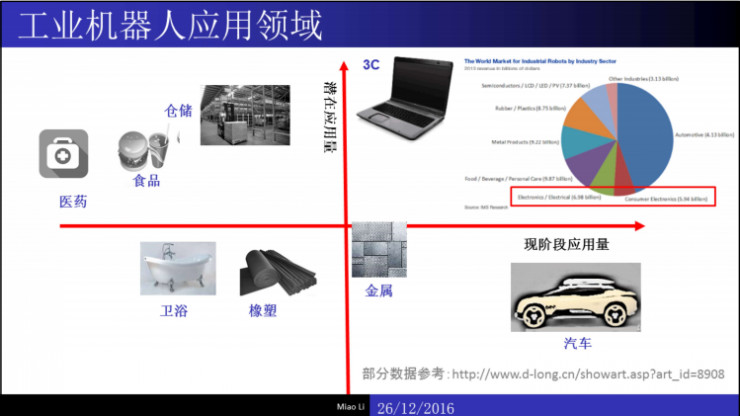The width and height of the screenshot is (740, 416).
Task: Click the car illustration above 汽车
Action: click(x=575, y=297)
